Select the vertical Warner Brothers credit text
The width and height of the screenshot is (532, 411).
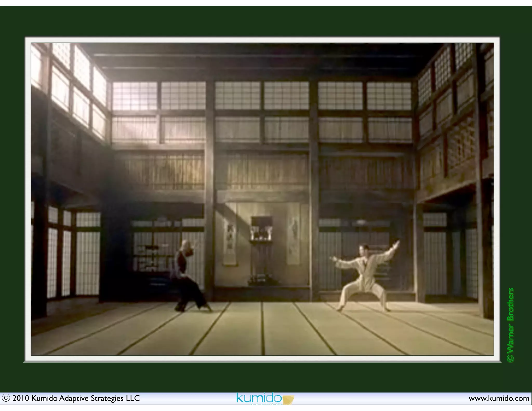[x=510, y=324]
